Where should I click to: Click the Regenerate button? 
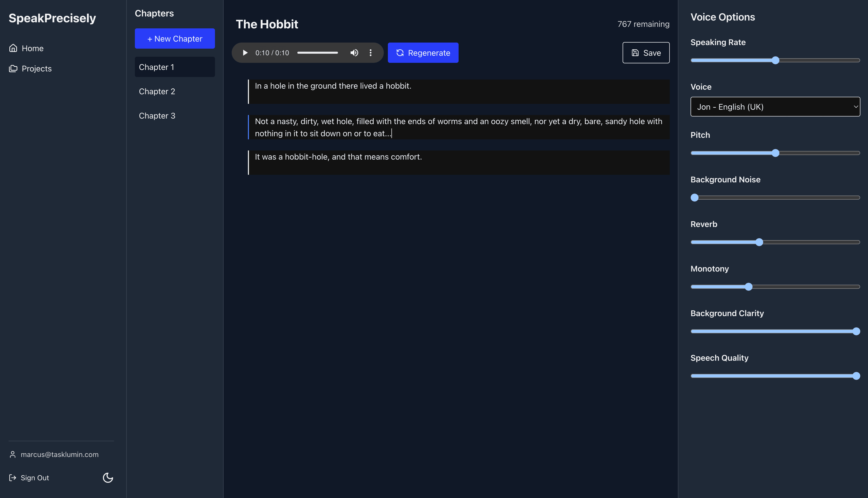click(x=423, y=52)
